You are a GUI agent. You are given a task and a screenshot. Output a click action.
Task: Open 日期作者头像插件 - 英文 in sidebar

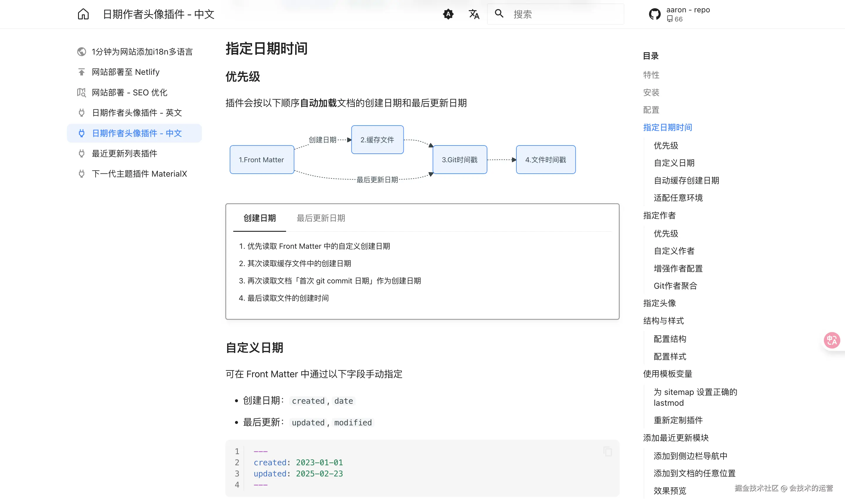(x=137, y=113)
